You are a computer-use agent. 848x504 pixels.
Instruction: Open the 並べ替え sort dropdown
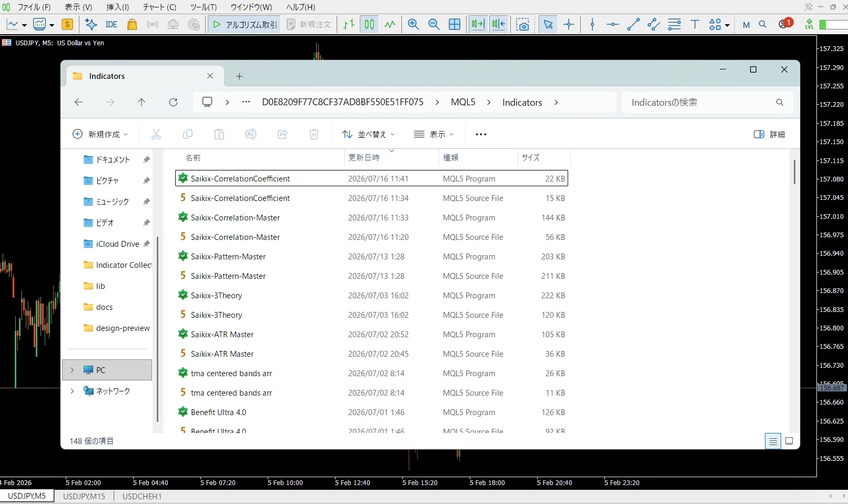coord(368,134)
